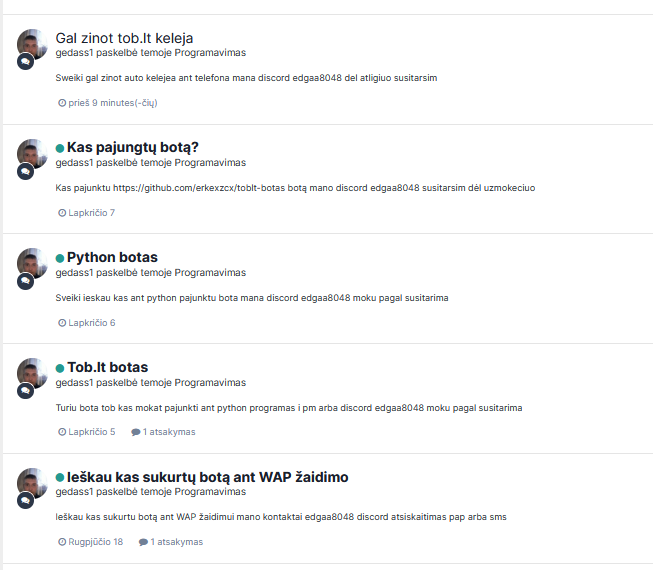Click the topic badge icon beside "Kas pajungtų botą?"
Image resolution: width=653 pixels, height=570 pixels.
pyautogui.click(x=25, y=172)
